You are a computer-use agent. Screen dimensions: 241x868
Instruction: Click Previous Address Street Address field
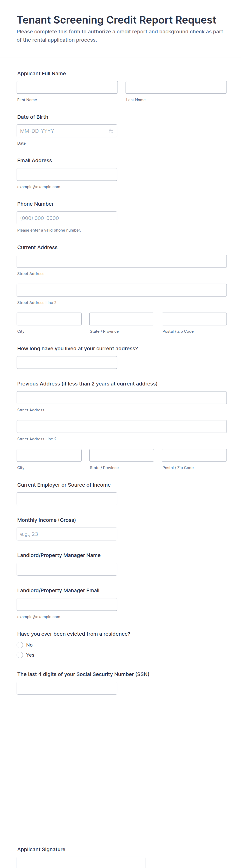122,398
